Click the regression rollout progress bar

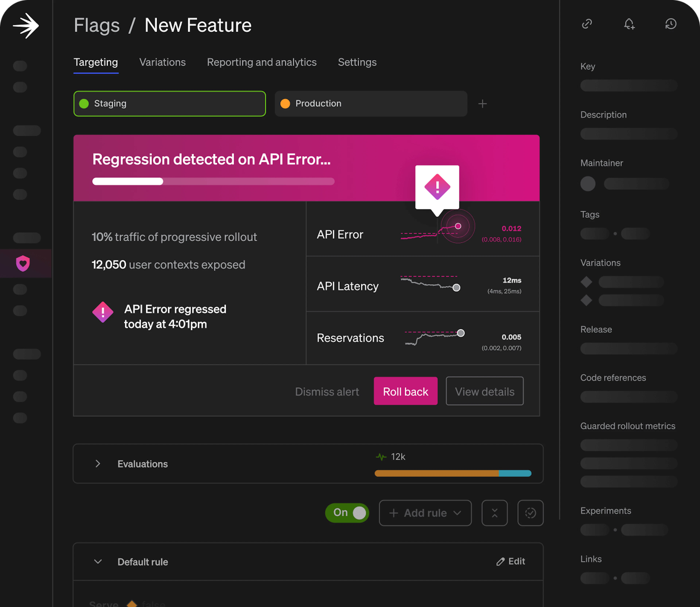coord(213,181)
